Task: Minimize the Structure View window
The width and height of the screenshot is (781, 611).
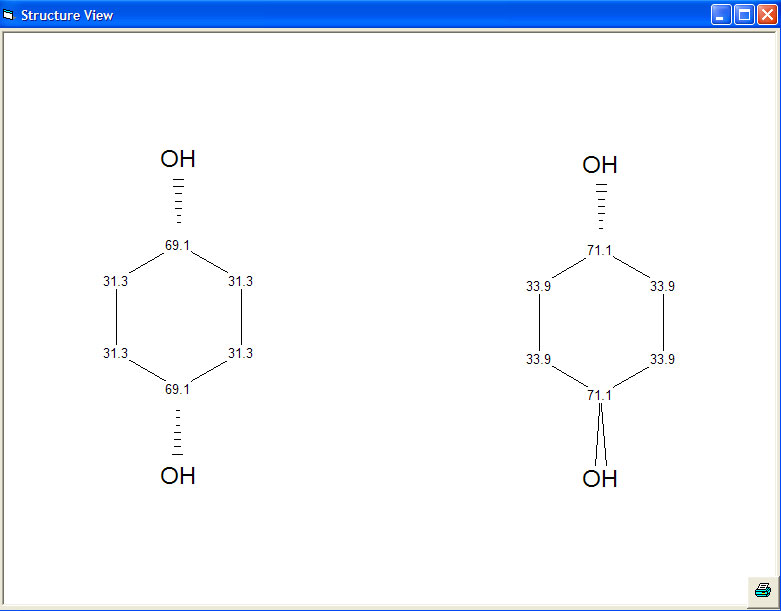Action: click(x=721, y=15)
